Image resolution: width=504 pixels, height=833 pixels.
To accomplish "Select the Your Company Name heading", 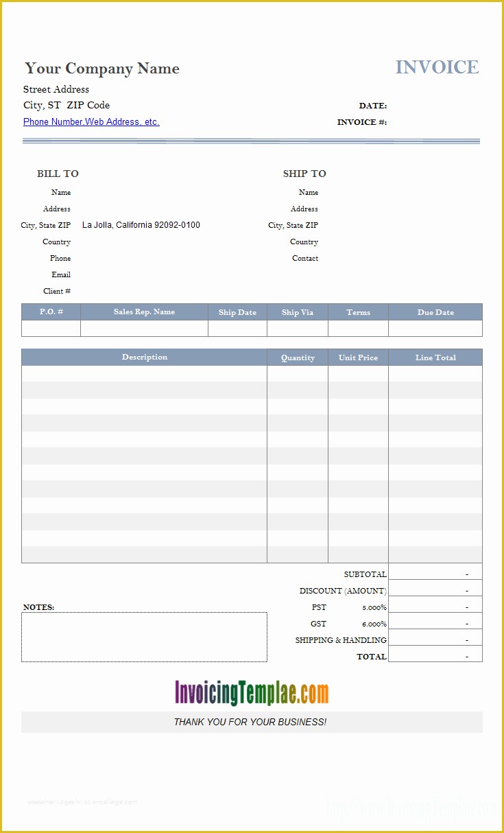I will [x=102, y=69].
